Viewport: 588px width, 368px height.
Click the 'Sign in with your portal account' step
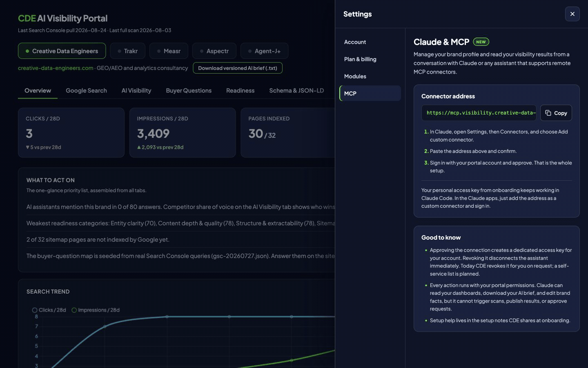[501, 167]
